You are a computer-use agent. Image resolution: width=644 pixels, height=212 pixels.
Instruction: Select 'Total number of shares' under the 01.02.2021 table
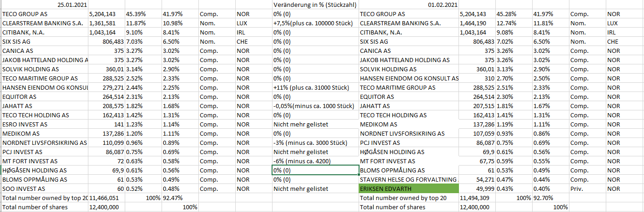[x=409, y=207]
